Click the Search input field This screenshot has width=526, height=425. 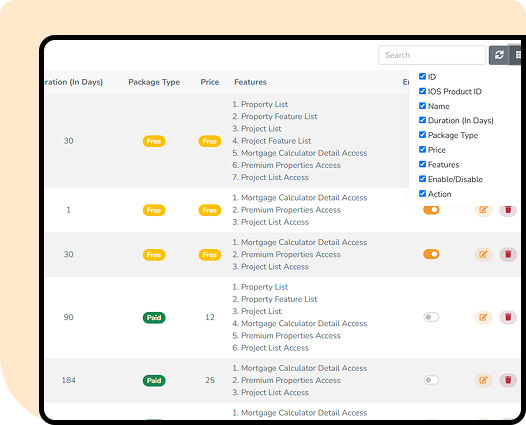(432, 55)
